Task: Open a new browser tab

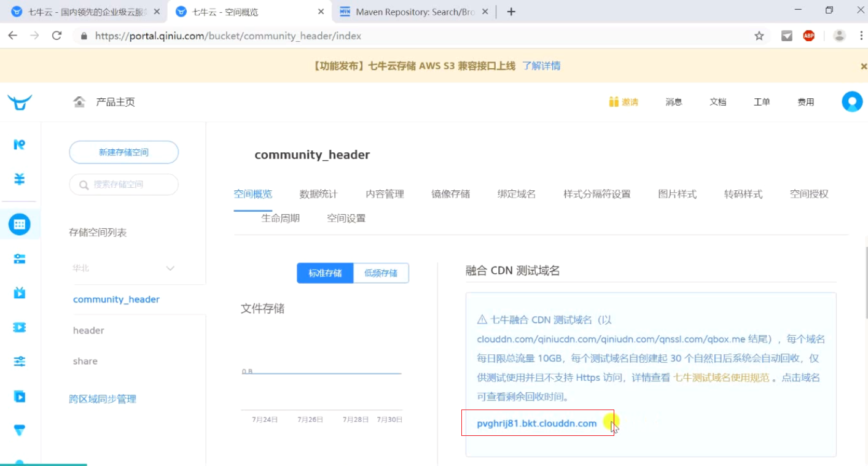Action: pyautogui.click(x=511, y=12)
